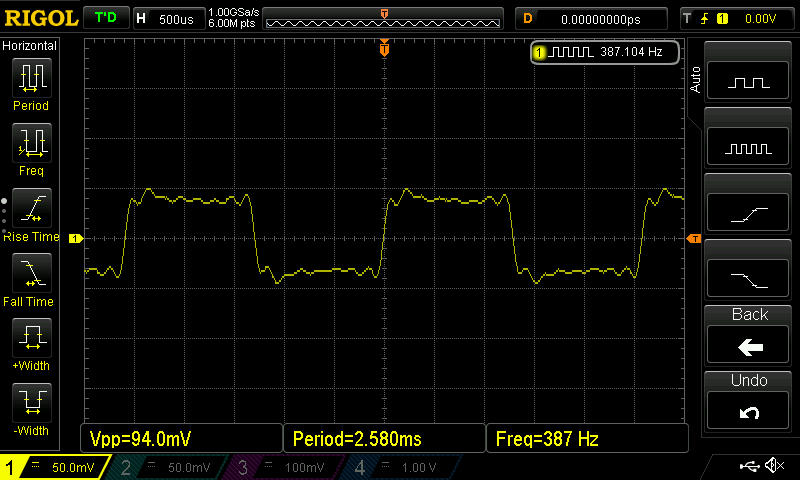
Task: Click the trigger level 0.00V readout
Action: pyautogui.click(x=760, y=19)
